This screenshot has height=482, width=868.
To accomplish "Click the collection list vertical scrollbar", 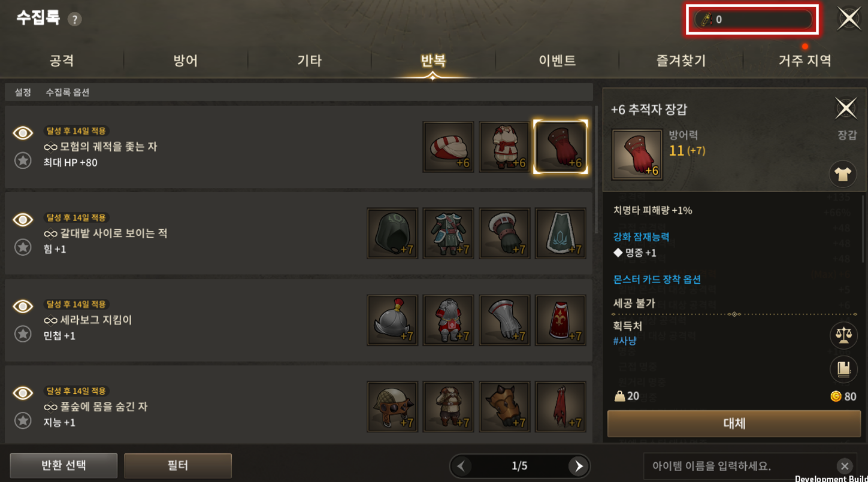I will 596,170.
